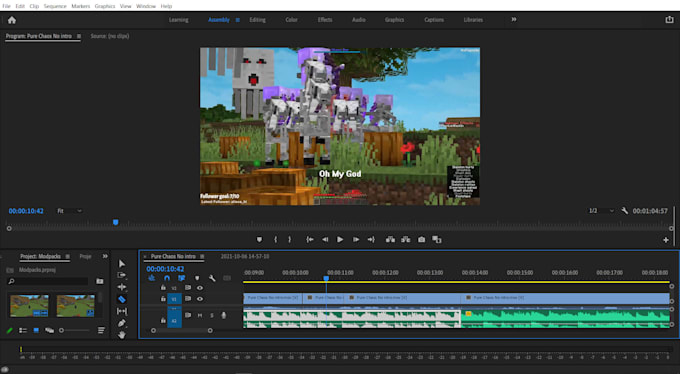
Task: Open the Pure Chaos No intro timeline panel menu
Action: pos(202,256)
